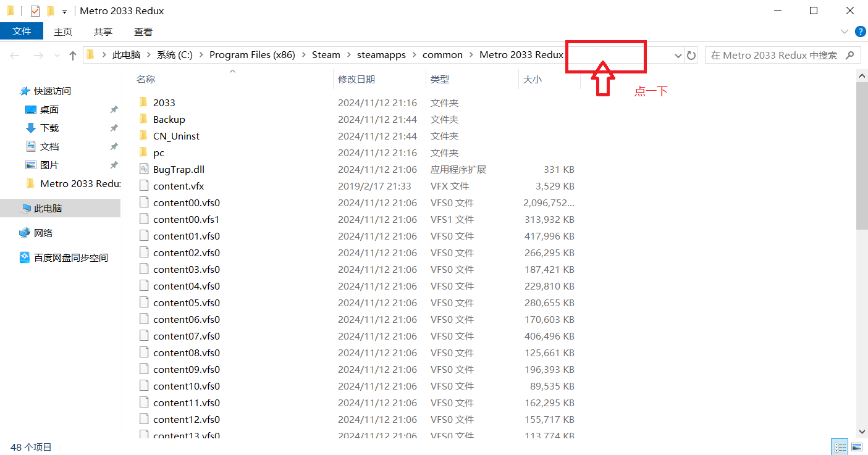Image resolution: width=868 pixels, height=455 pixels.
Task: Jump to 此电脑 in the address breadcrumb
Action: (x=127, y=55)
